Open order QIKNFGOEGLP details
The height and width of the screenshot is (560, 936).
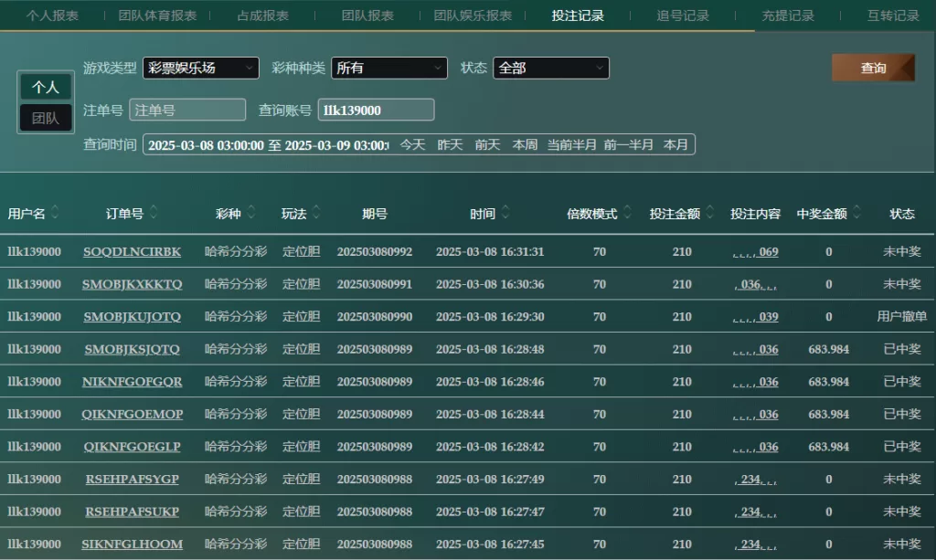pyautogui.click(x=132, y=447)
